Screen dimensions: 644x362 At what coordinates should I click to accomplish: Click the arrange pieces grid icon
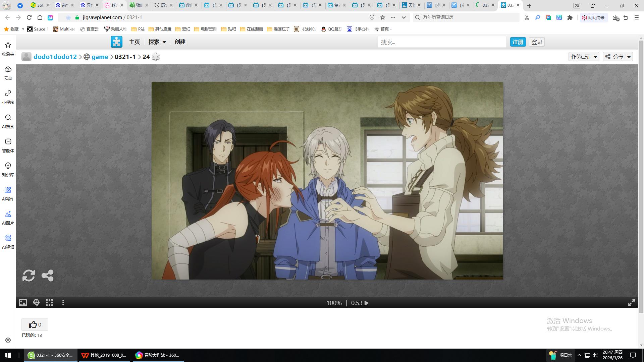pyautogui.click(x=50, y=303)
